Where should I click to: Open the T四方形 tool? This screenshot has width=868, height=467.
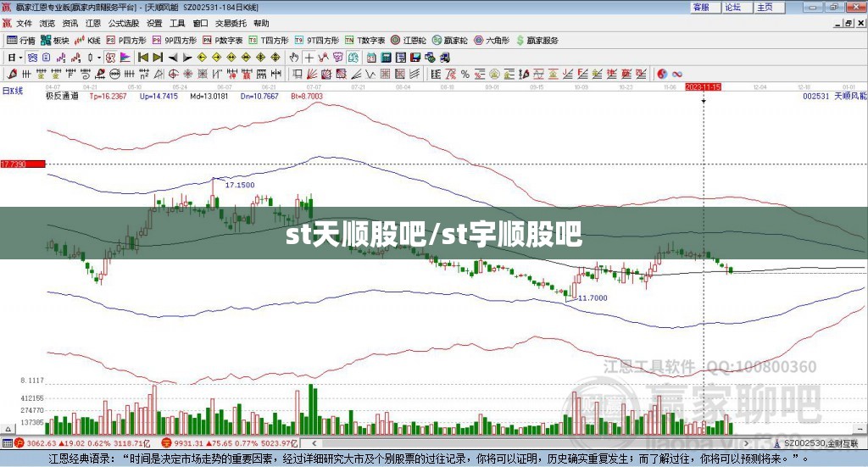coord(269,41)
